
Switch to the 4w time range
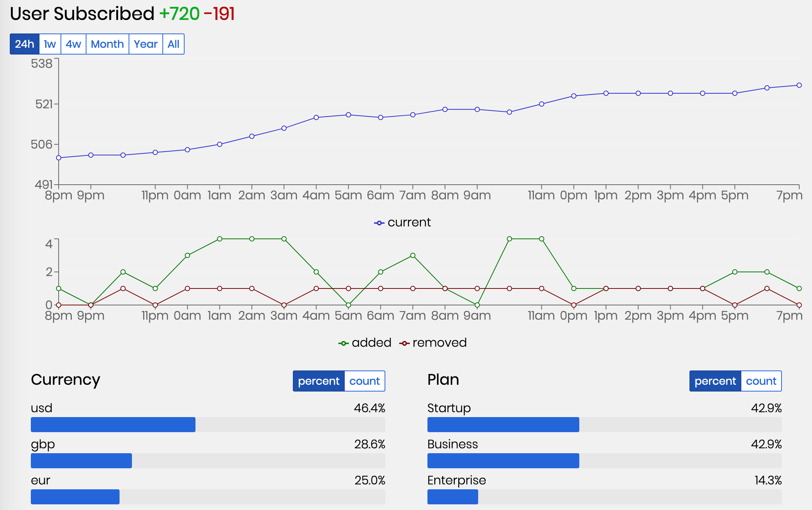(x=73, y=44)
